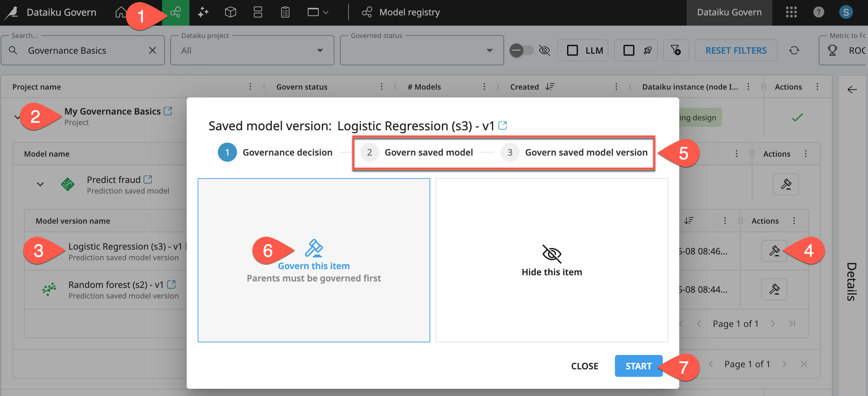Open the home page icon

120,13
